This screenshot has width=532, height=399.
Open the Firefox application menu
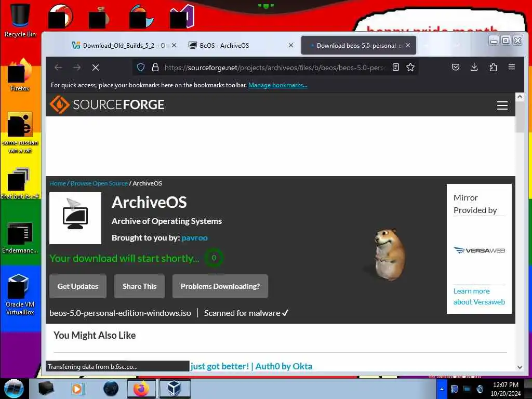tap(512, 67)
